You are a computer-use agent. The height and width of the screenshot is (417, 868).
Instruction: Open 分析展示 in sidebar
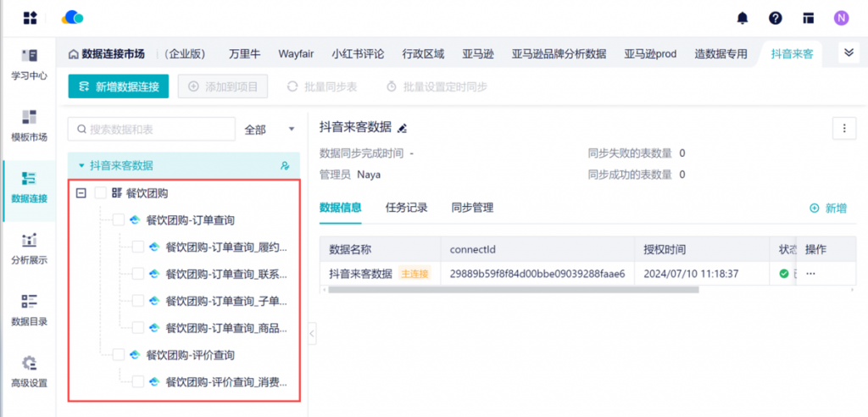pyautogui.click(x=30, y=249)
